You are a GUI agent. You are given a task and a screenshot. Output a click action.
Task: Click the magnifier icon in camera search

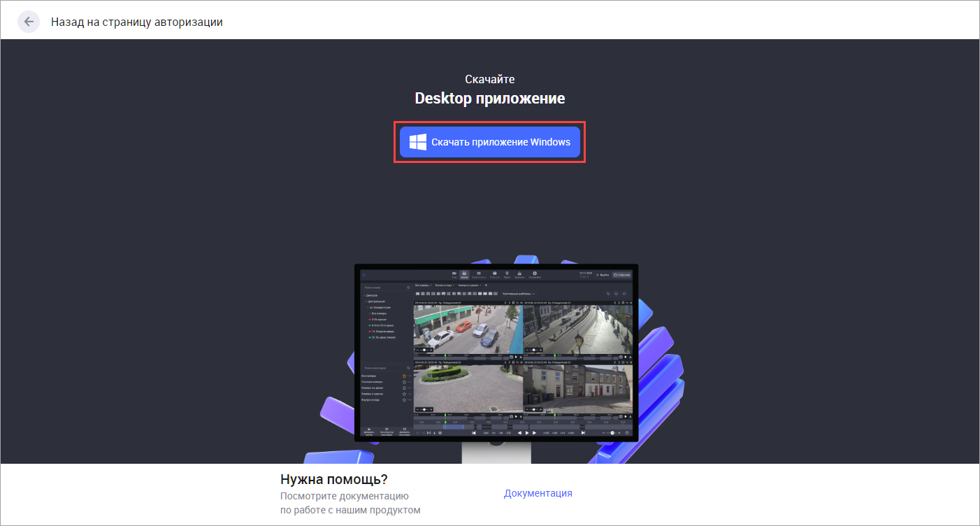(409, 287)
